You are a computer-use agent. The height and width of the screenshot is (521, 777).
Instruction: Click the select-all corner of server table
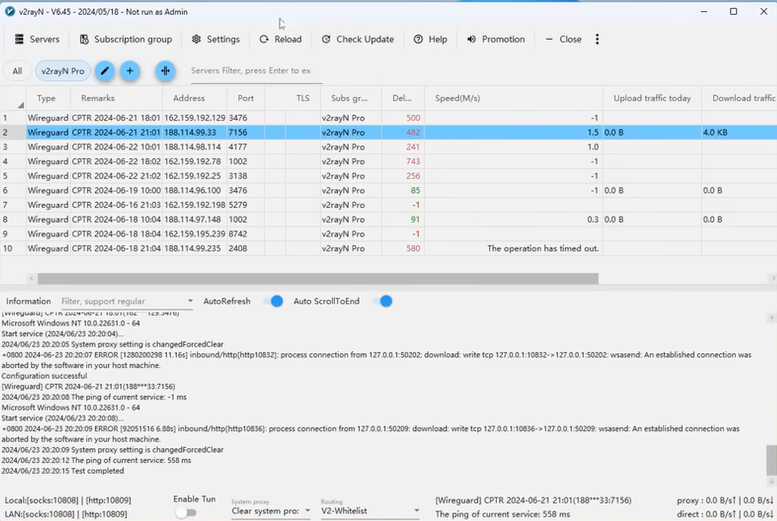coord(13,98)
